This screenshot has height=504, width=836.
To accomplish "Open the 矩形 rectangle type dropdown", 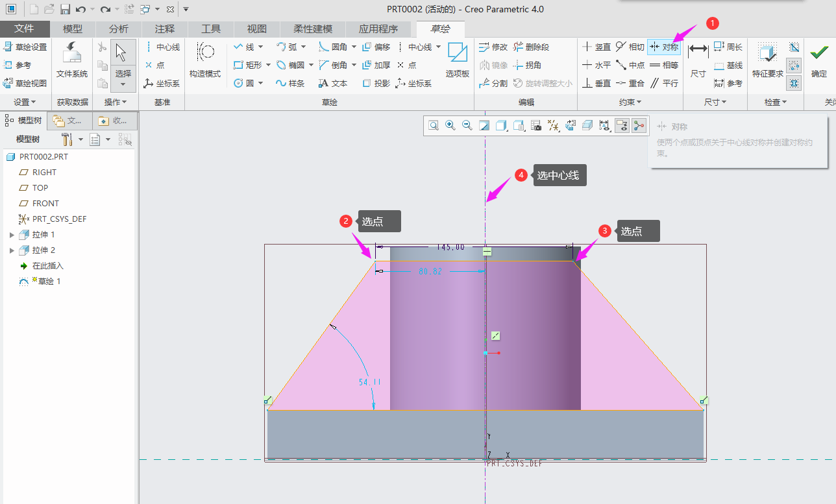I will coord(267,65).
